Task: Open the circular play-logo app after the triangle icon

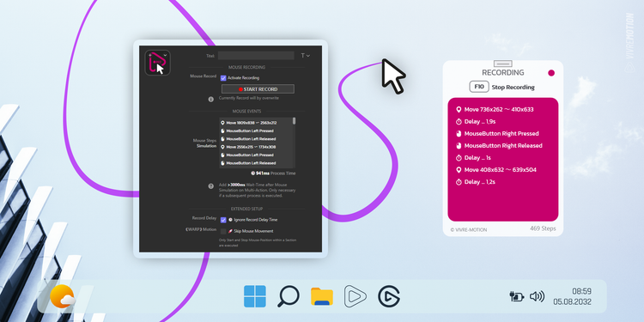Action: (388, 296)
